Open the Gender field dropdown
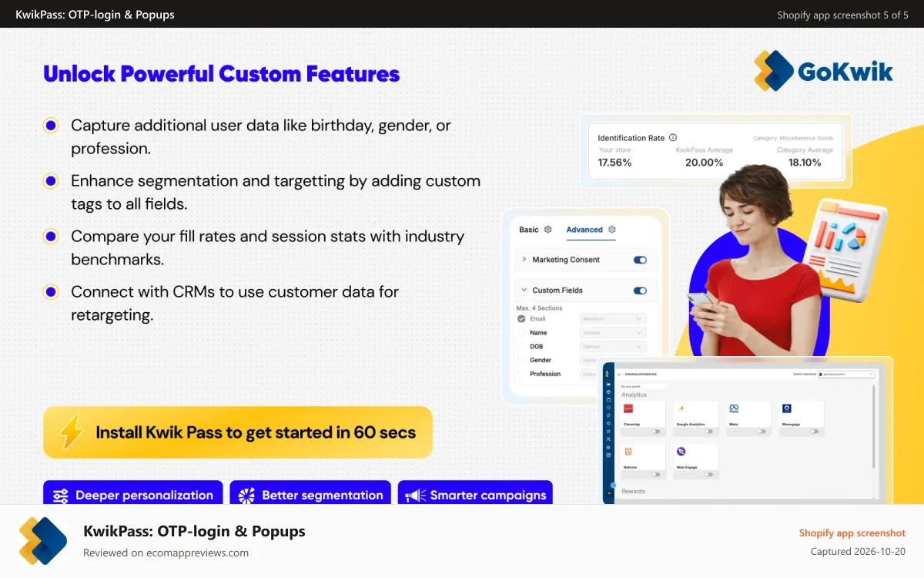924x578 pixels. 591,361
